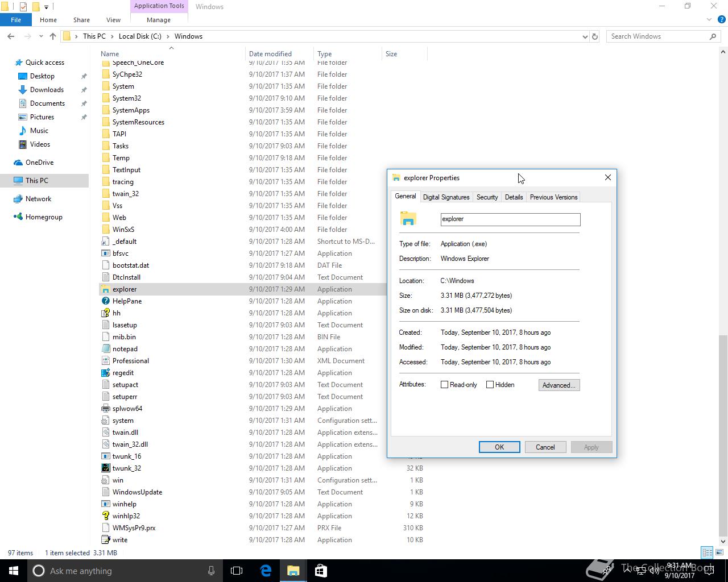The height and width of the screenshot is (582, 728).
Task: Click the winhlp32 help icon
Action: tap(105, 516)
